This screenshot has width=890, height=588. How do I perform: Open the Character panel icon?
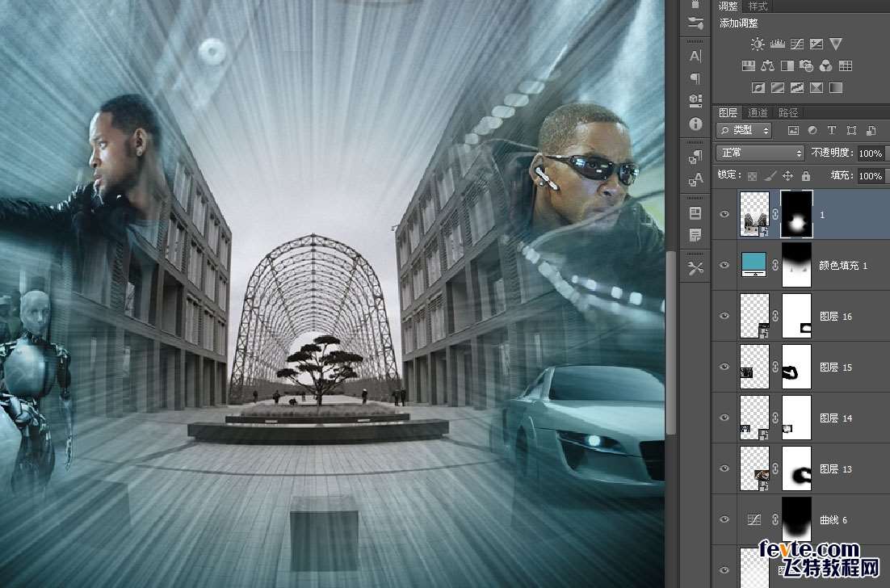click(x=695, y=56)
